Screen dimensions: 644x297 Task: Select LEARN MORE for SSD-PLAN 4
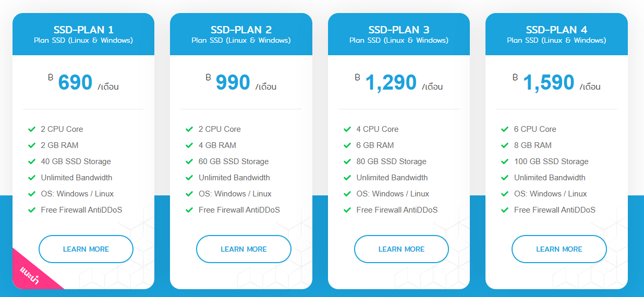[x=559, y=249]
